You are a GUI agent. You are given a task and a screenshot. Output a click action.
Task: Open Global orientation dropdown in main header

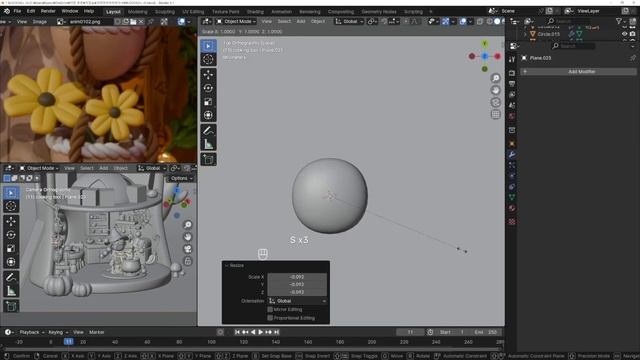click(349, 21)
